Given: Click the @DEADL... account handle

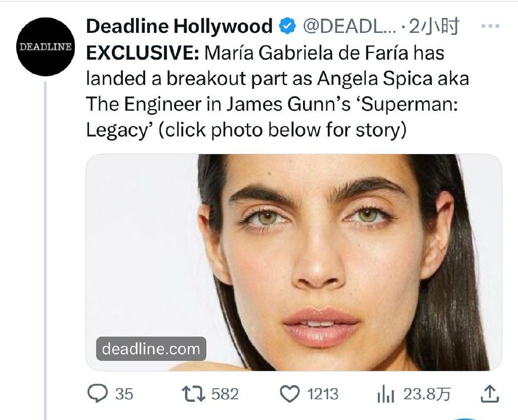Looking at the screenshot, I should [349, 26].
